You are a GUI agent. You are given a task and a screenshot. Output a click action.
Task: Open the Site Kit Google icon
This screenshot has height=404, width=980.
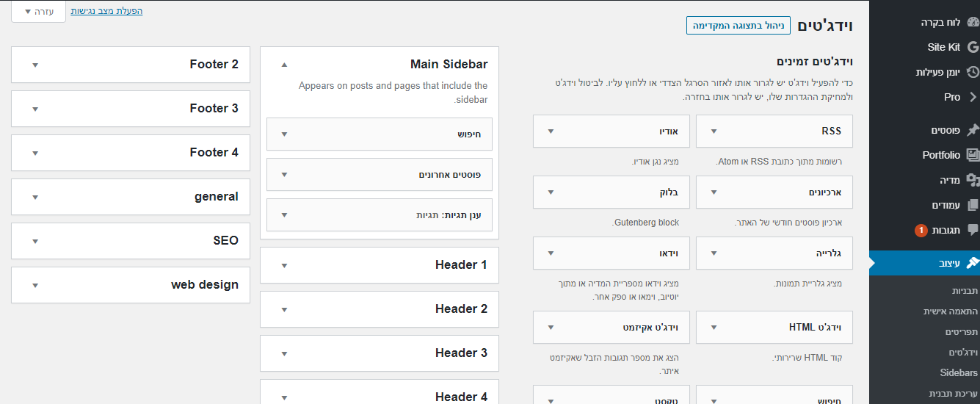pyautogui.click(x=973, y=47)
